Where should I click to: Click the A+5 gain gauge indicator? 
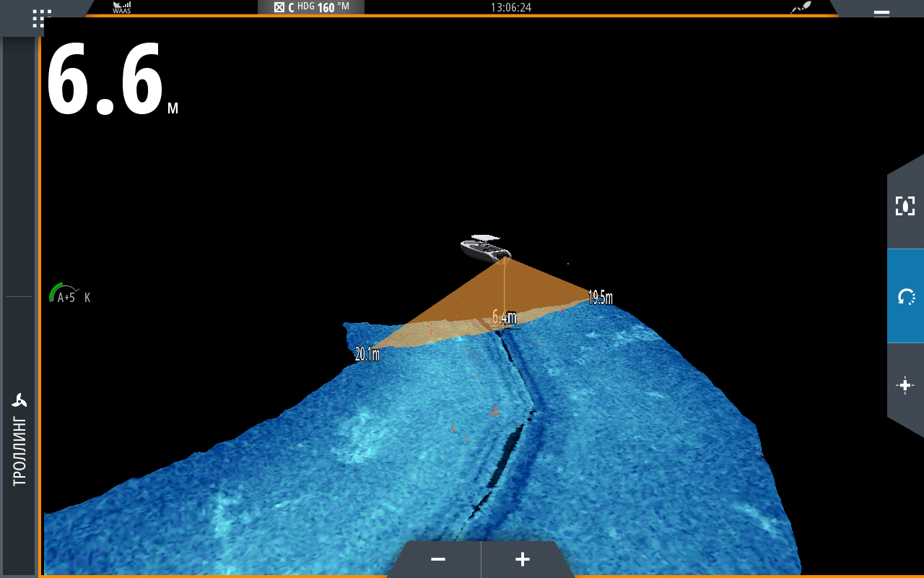tap(65, 293)
